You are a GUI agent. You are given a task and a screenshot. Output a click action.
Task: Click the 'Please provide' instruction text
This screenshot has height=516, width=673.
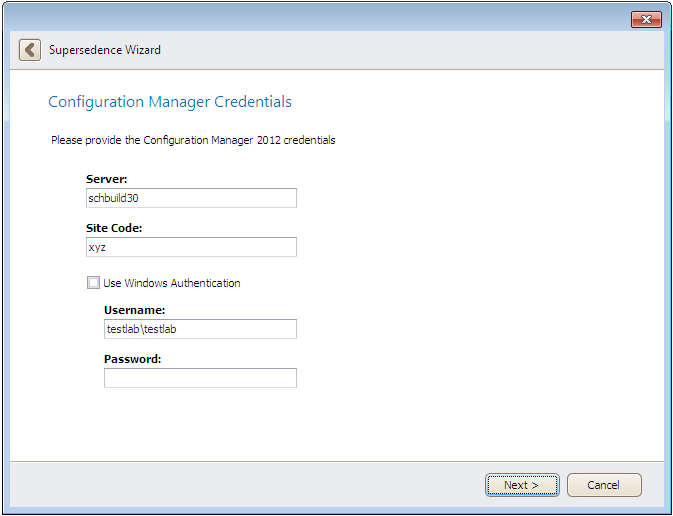point(193,140)
